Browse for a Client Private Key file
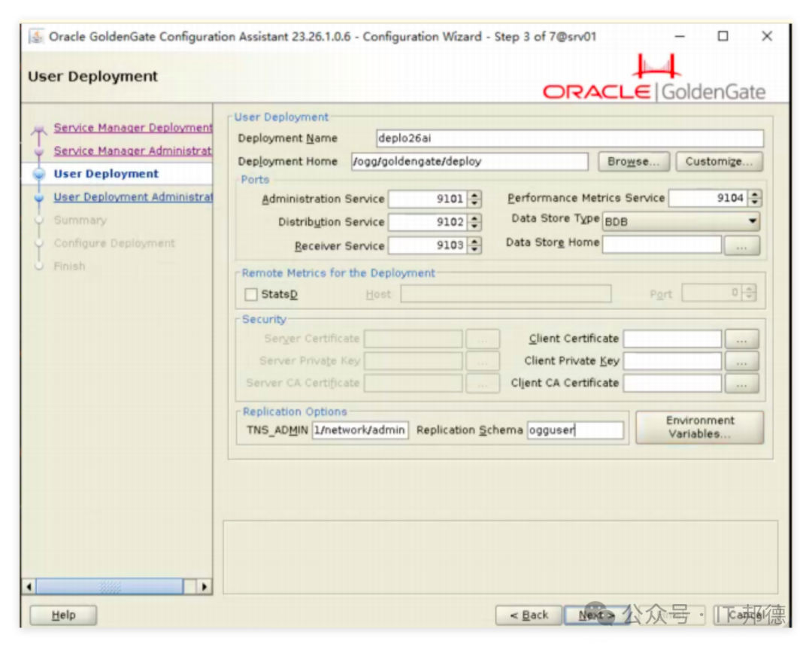Screen dimensions: 812x647 [x=741, y=362]
